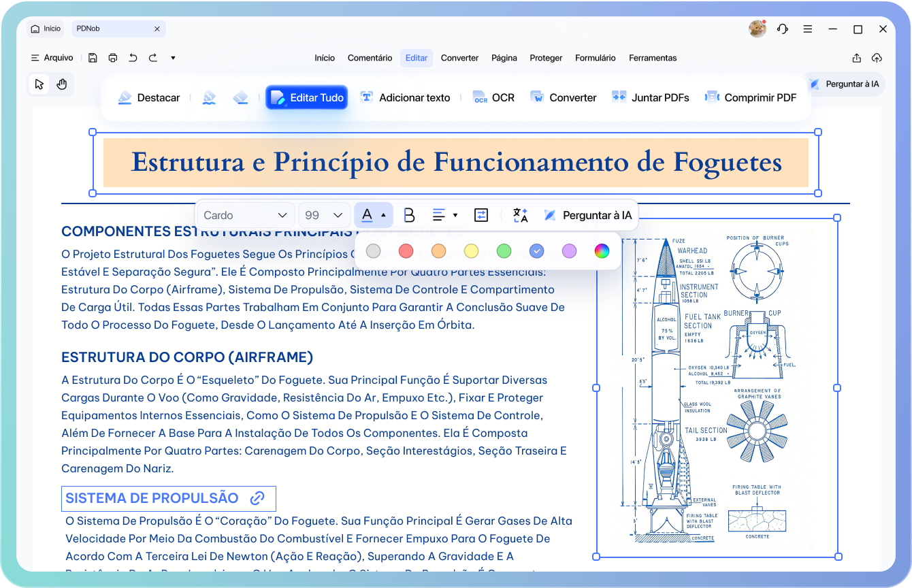Click the bold text icon
912x588 pixels.
coord(409,215)
